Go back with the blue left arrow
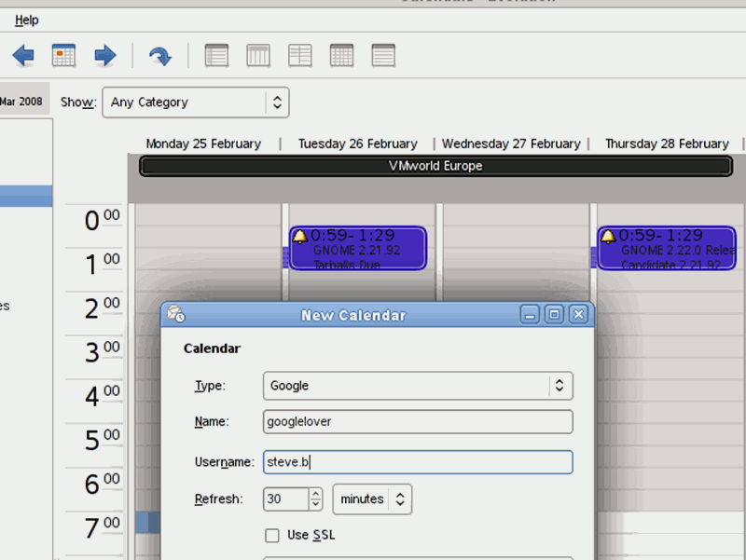This screenshot has width=746, height=560. tap(23, 56)
